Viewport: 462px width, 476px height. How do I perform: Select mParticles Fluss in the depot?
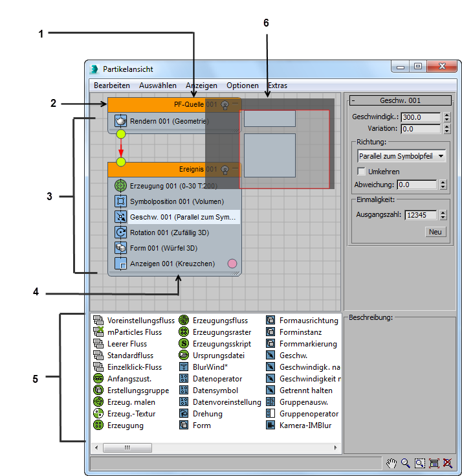127,332
